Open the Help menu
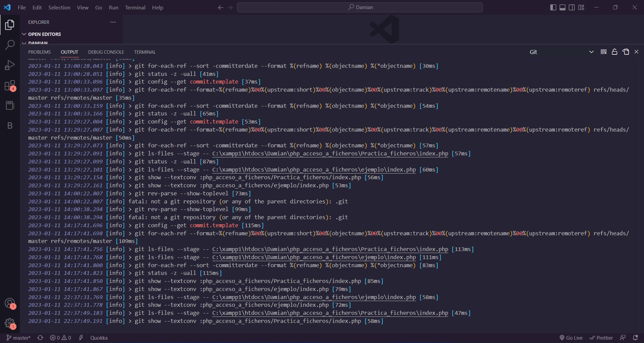Viewport: 644px width, 343px height. pos(157,7)
